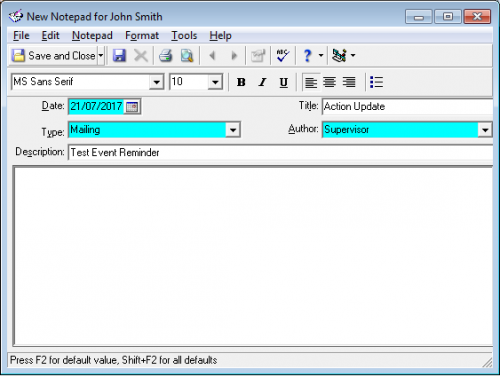
Task: Open the Help menu
Action: (220, 36)
